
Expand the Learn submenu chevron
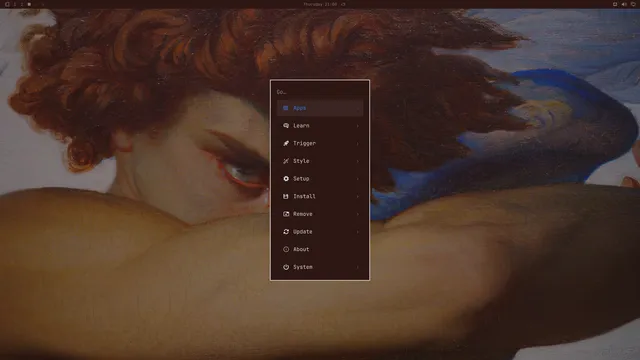pyautogui.click(x=358, y=126)
